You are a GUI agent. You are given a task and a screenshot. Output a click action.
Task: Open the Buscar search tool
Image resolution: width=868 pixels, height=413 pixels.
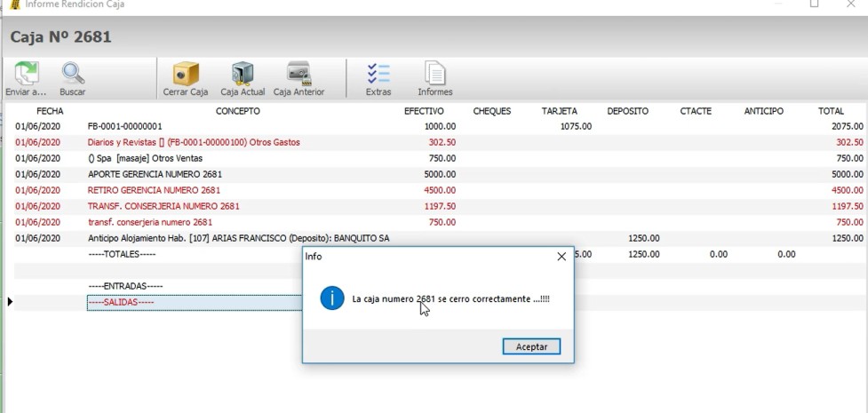(x=73, y=74)
